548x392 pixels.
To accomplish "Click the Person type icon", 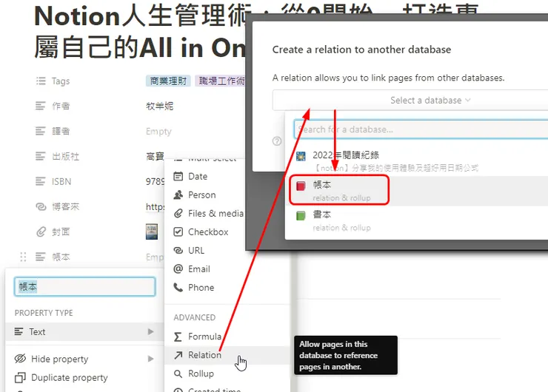I will click(x=178, y=195).
